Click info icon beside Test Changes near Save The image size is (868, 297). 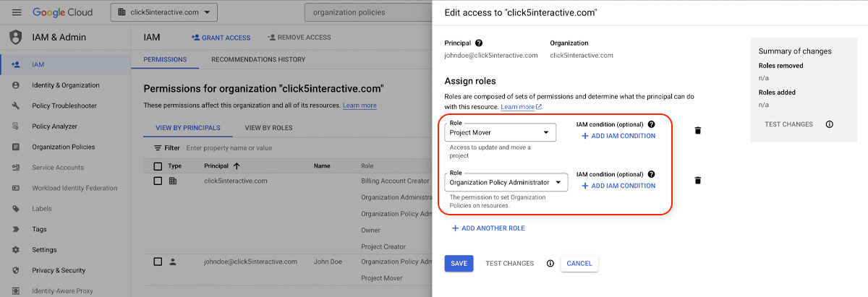(x=550, y=264)
